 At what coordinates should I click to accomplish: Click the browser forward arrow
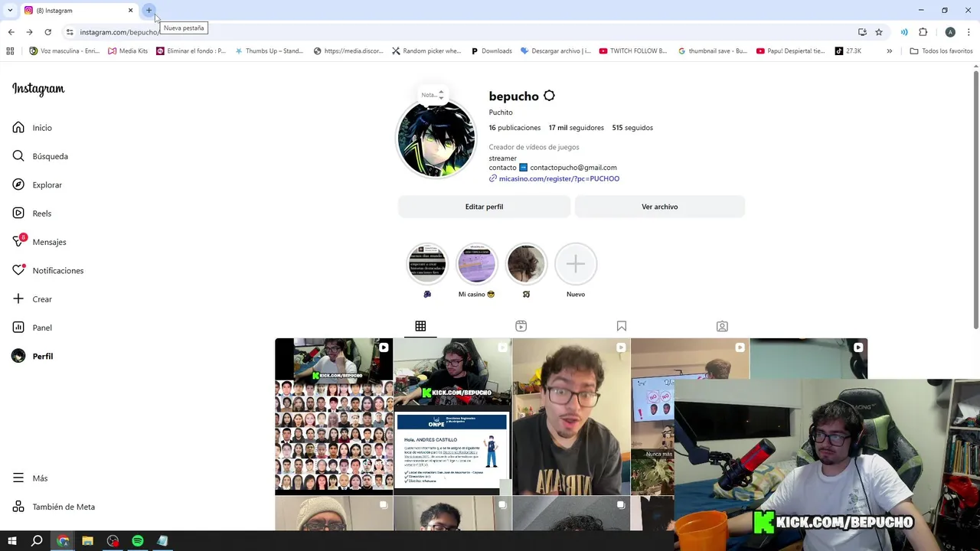click(x=29, y=32)
